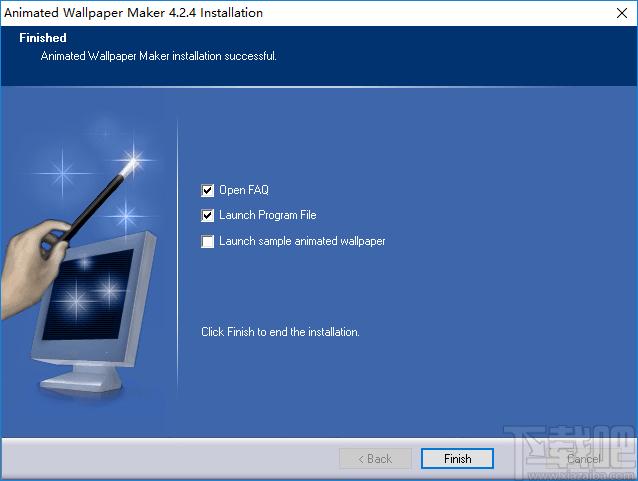Click the Launch sample animated wallpaper label

tap(302, 241)
